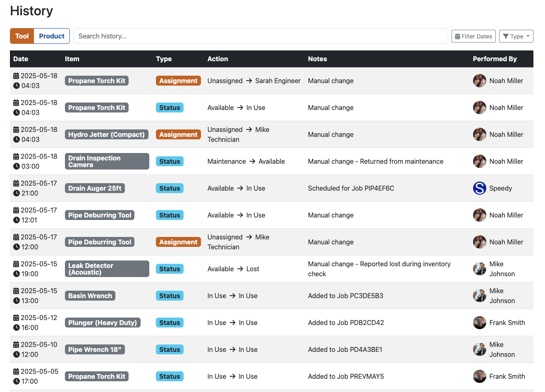This screenshot has width=545, height=392.
Task: Select the Tool tab
Action: (22, 36)
